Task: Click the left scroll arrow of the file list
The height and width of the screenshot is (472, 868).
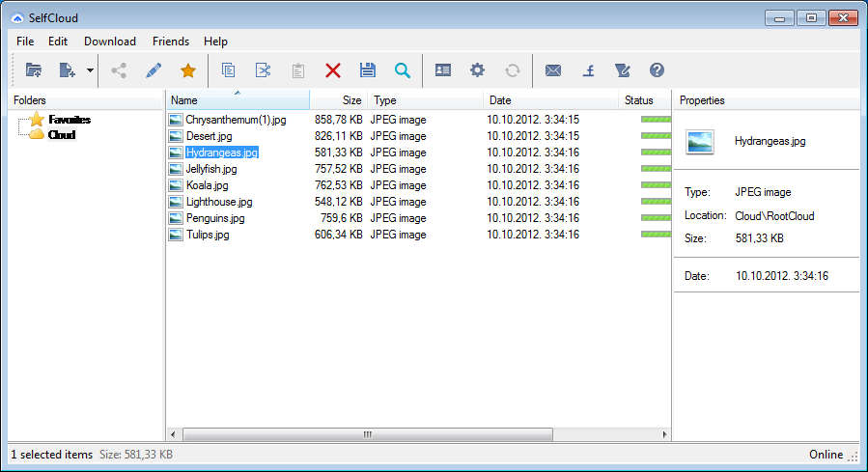Action: tap(173, 435)
